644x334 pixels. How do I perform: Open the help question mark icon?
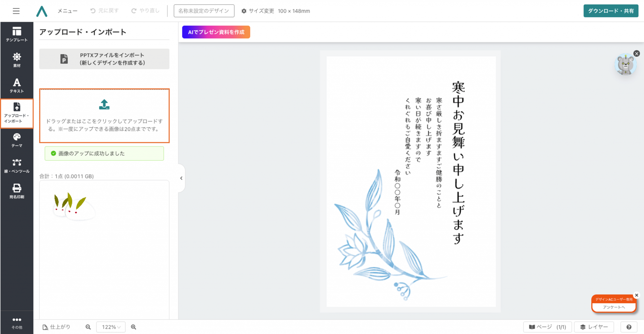629,327
